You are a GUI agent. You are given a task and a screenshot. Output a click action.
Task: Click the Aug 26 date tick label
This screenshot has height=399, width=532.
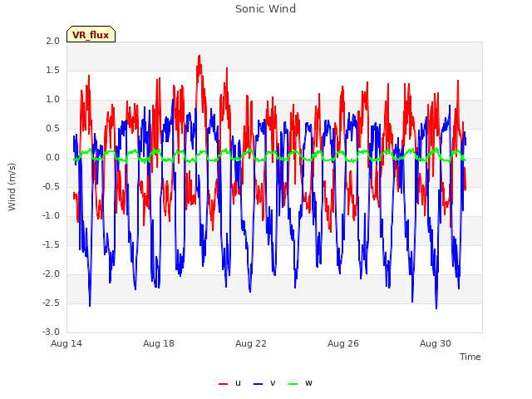pos(343,343)
